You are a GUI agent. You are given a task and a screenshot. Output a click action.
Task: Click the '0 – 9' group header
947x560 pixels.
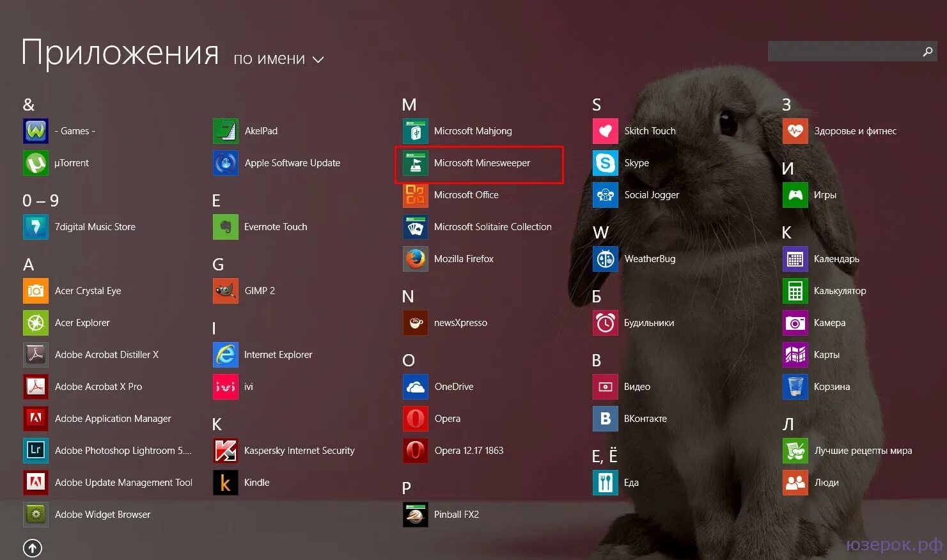[41, 201]
